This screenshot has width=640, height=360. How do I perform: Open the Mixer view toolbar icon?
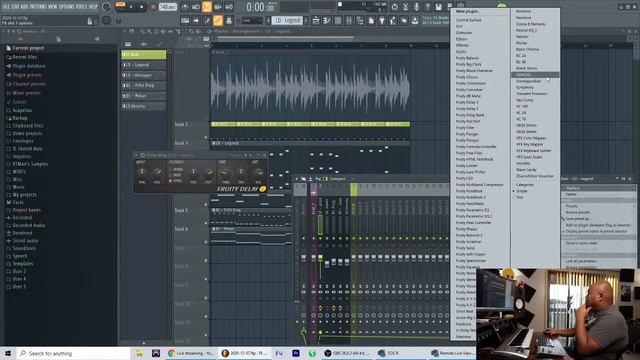(x=349, y=20)
